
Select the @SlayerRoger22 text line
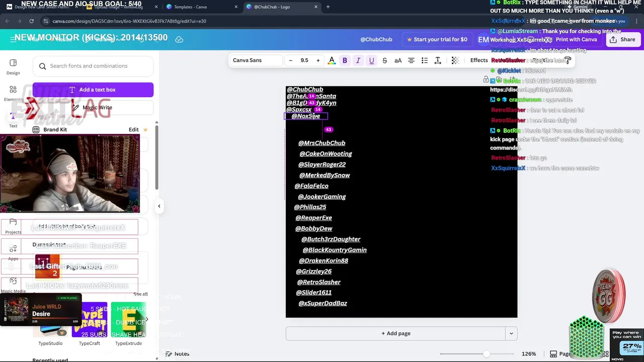321,164
